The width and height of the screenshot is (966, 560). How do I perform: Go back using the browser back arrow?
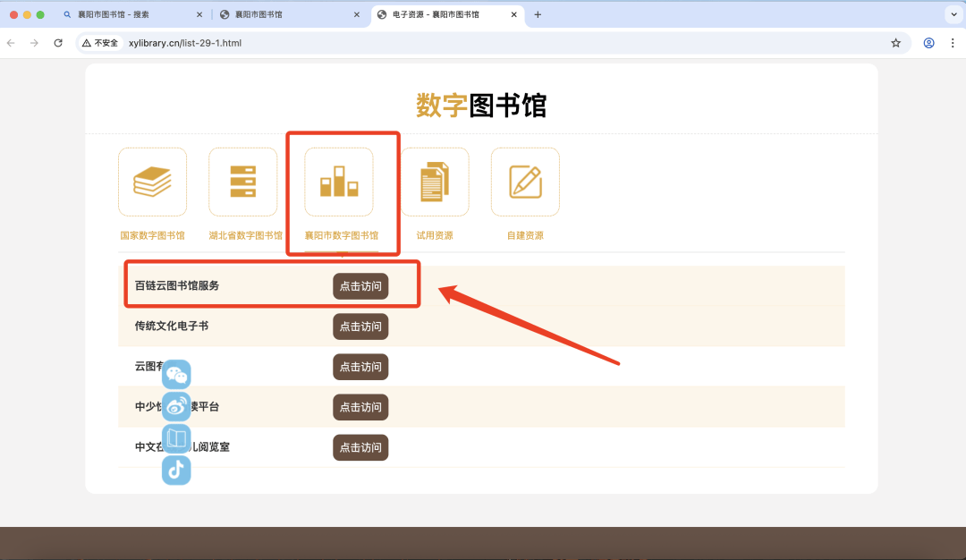[11, 43]
